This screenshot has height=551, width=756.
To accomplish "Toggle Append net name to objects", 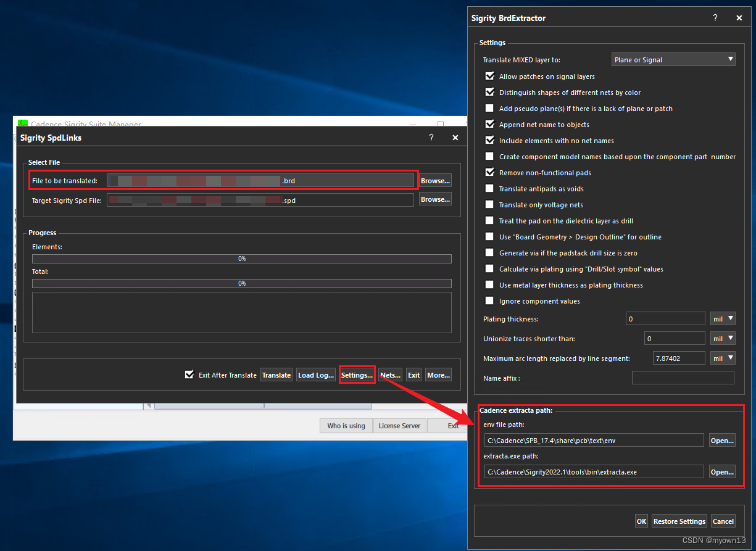I will coord(490,125).
